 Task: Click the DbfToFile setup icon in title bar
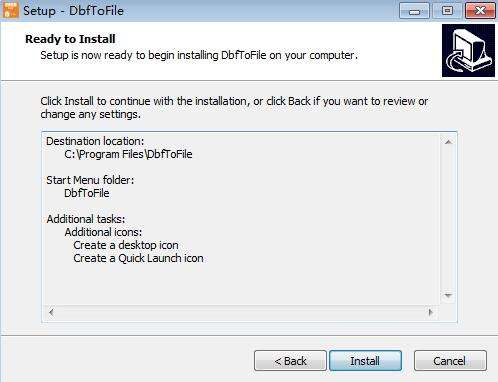tap(10, 10)
